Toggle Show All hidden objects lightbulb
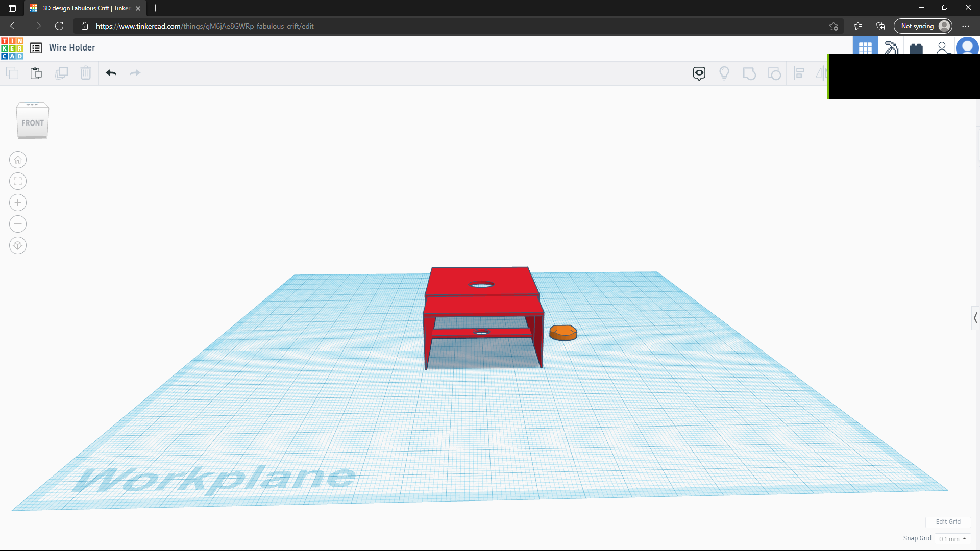Screen dimensions: 980x551 [724, 73]
